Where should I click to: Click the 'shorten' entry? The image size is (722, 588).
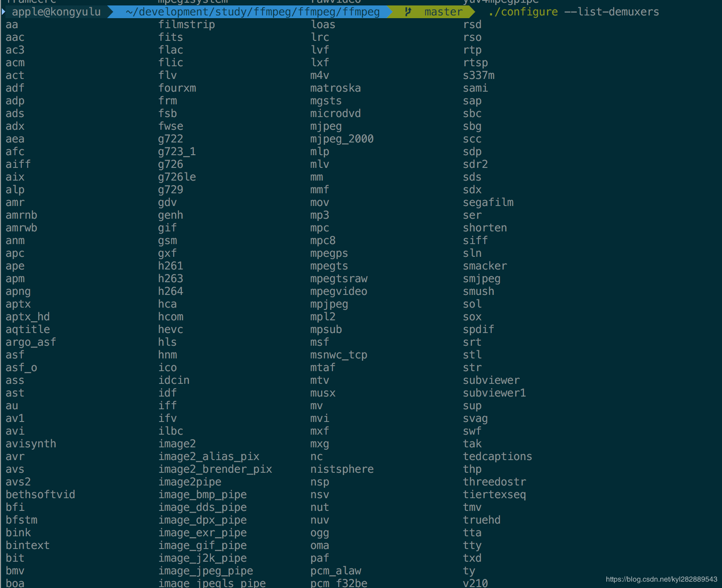click(485, 228)
